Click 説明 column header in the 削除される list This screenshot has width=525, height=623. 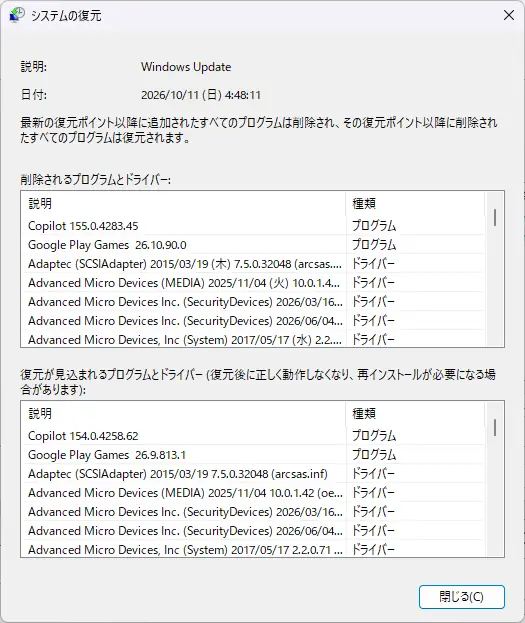(x=184, y=204)
